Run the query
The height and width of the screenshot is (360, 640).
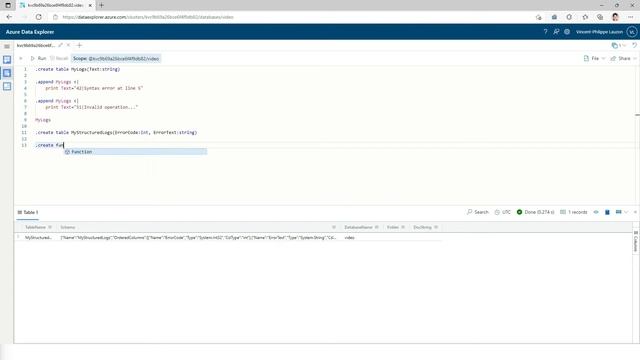(x=38, y=58)
